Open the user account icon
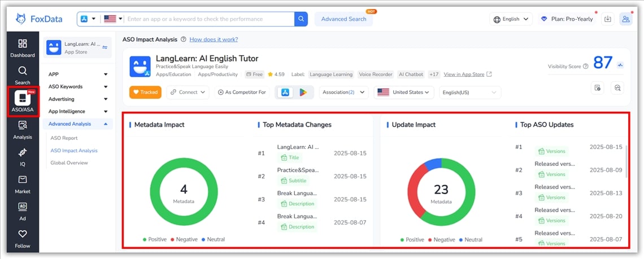Screen dimensions: 644x259 tap(626, 19)
